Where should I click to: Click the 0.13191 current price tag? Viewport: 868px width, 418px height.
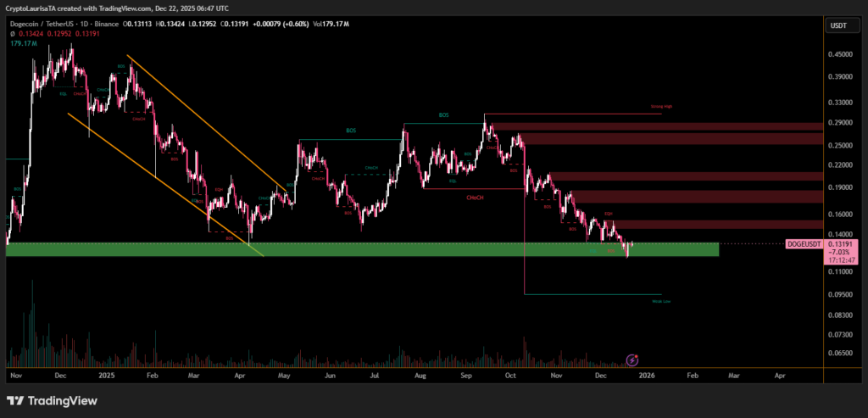[x=839, y=243]
